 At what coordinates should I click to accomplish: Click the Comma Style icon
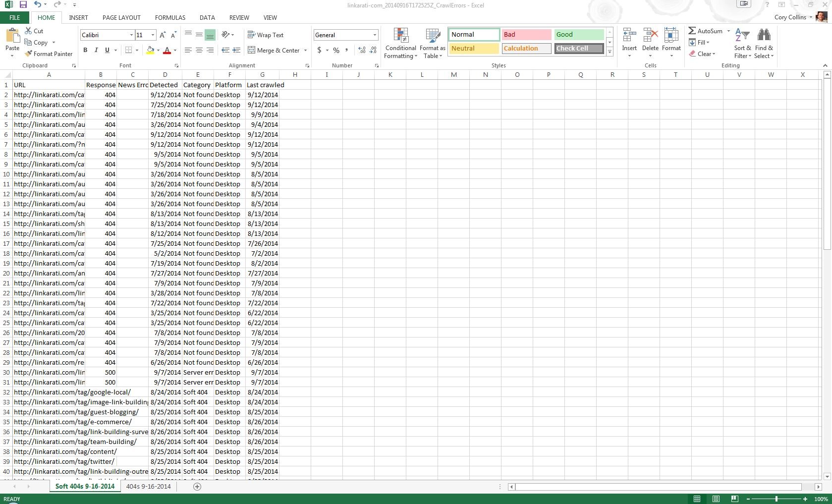[347, 50]
